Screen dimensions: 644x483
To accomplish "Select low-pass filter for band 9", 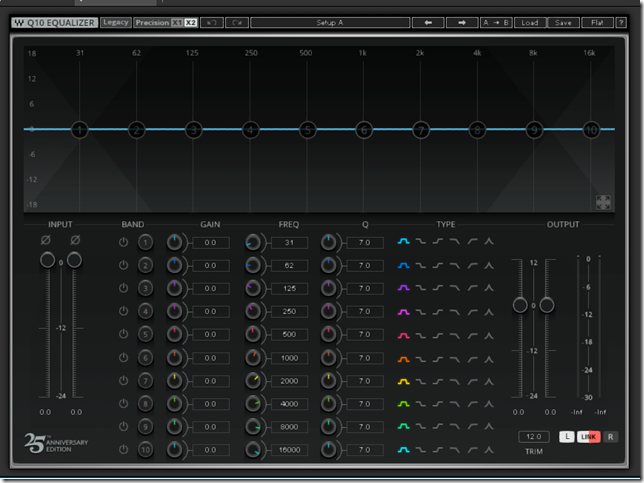I will (x=455, y=426).
